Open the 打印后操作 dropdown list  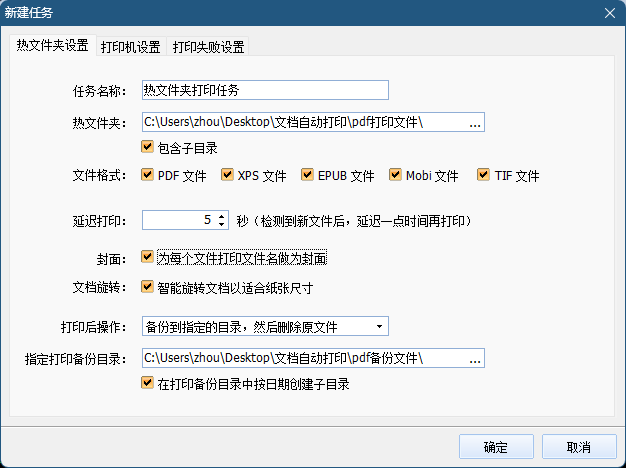tap(265, 327)
